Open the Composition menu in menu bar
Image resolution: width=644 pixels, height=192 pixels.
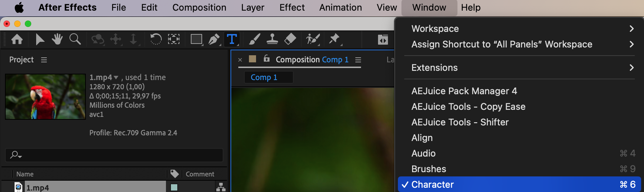(x=199, y=7)
